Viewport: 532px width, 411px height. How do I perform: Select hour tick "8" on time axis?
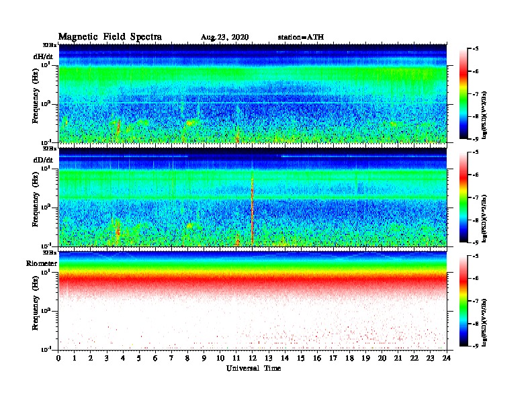pyautogui.click(x=187, y=359)
